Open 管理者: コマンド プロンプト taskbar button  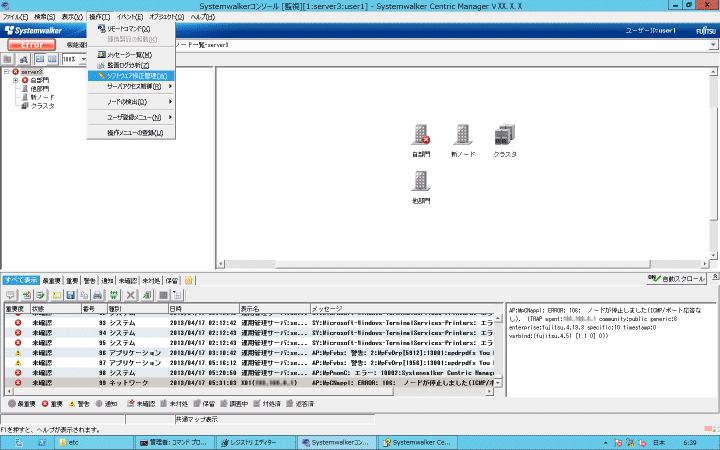pyautogui.click(x=175, y=443)
